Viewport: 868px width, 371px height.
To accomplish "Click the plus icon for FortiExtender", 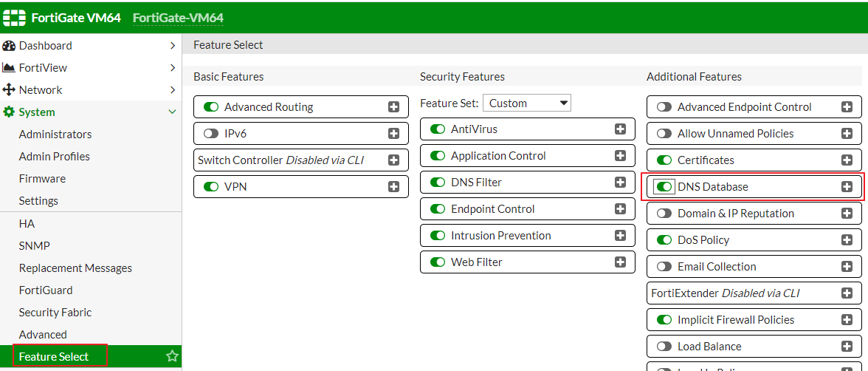I will point(847,293).
